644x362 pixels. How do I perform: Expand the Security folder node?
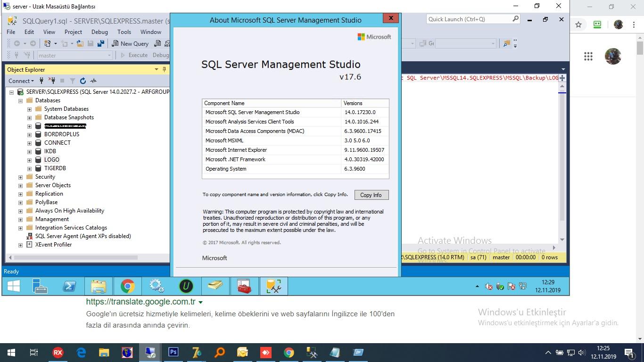[x=20, y=177]
